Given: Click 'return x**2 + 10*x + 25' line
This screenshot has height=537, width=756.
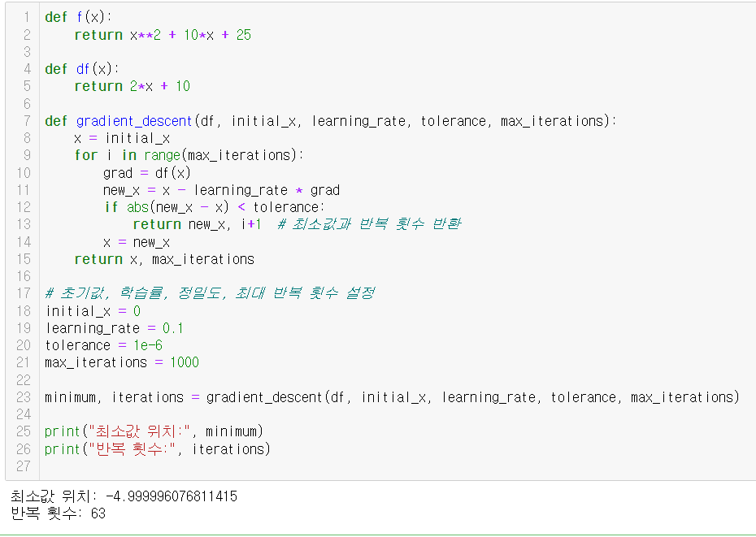Looking at the screenshot, I should click(x=163, y=35).
